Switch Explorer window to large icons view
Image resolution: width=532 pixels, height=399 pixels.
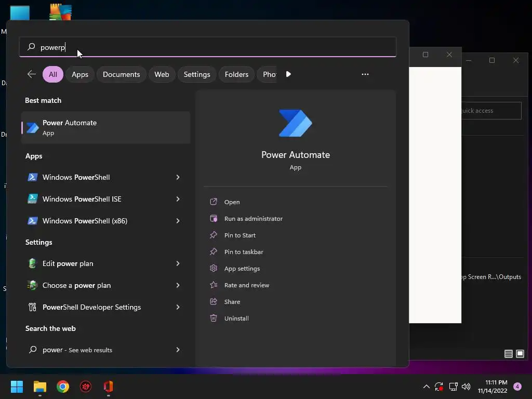point(520,354)
